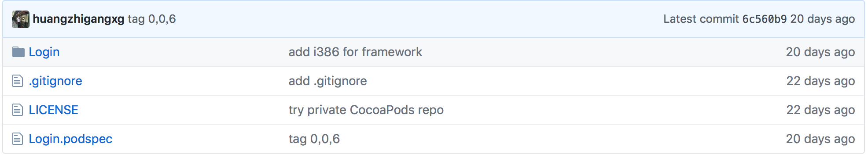Click Login folder's 20 days ago timestamp
The width and height of the screenshot is (868, 158).
(820, 52)
